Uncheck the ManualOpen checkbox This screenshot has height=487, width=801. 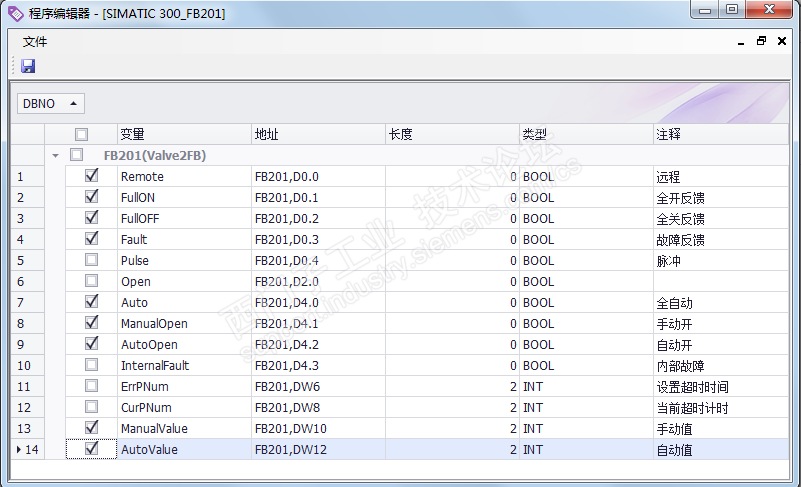coord(91,322)
